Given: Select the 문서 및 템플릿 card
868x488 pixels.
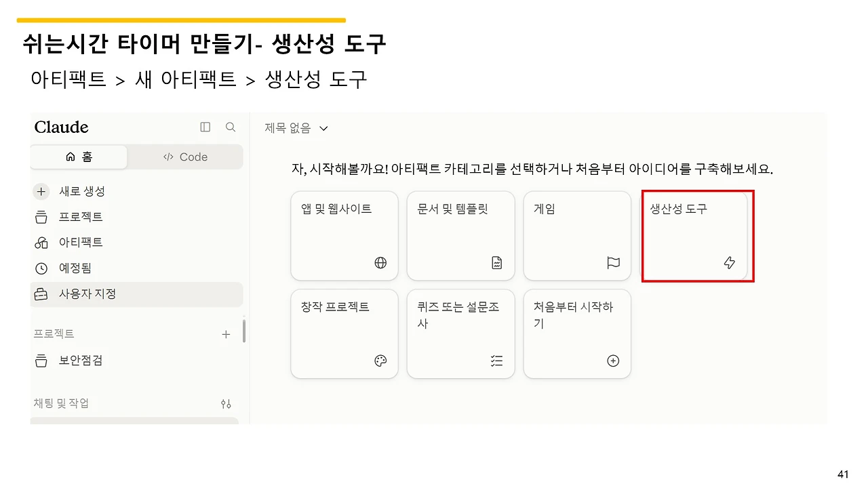Looking at the screenshot, I should click(460, 236).
